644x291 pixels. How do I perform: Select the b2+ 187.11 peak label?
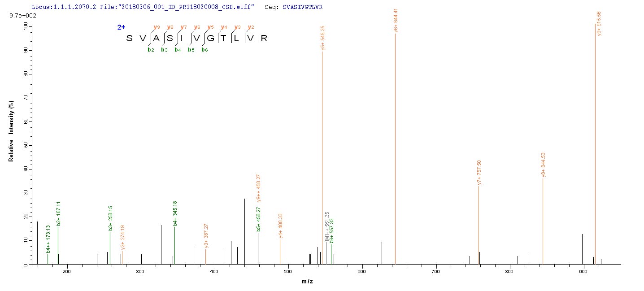click(59, 213)
